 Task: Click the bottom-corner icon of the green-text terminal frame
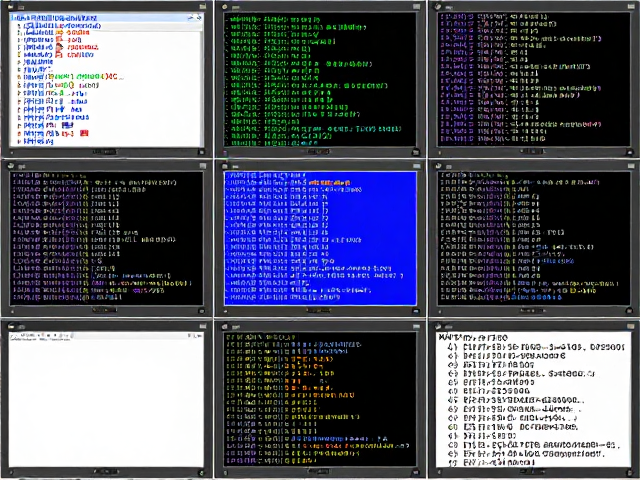pyautogui.click(x=415, y=152)
